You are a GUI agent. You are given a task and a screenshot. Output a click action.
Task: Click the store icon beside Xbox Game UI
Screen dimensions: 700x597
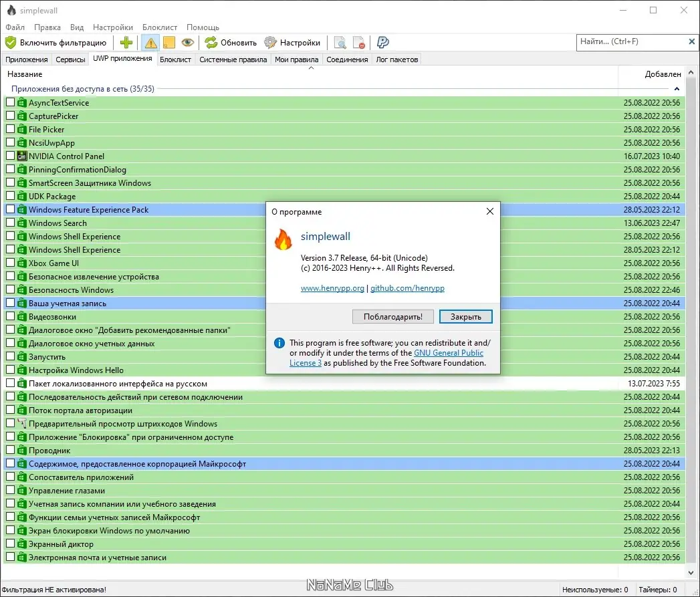point(22,263)
